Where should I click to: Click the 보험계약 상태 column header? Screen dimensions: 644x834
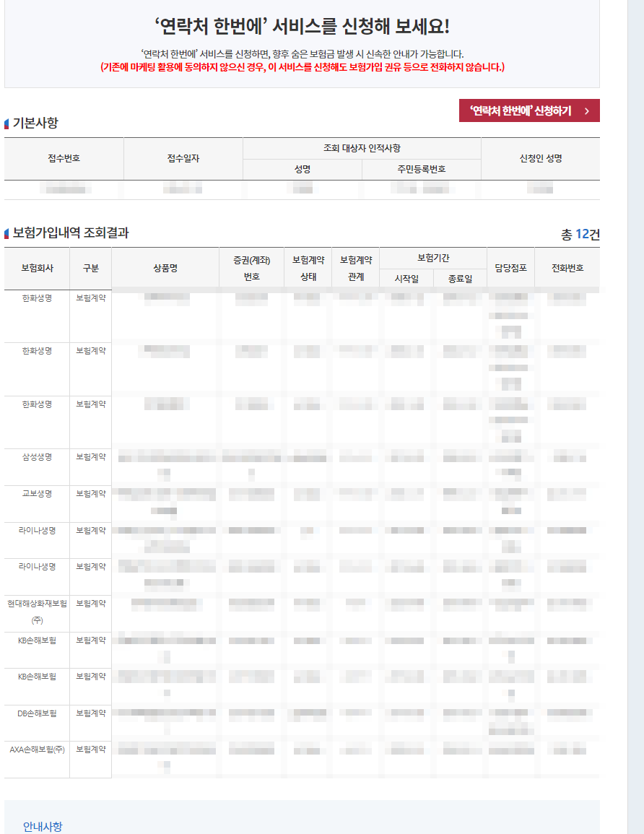(308, 268)
